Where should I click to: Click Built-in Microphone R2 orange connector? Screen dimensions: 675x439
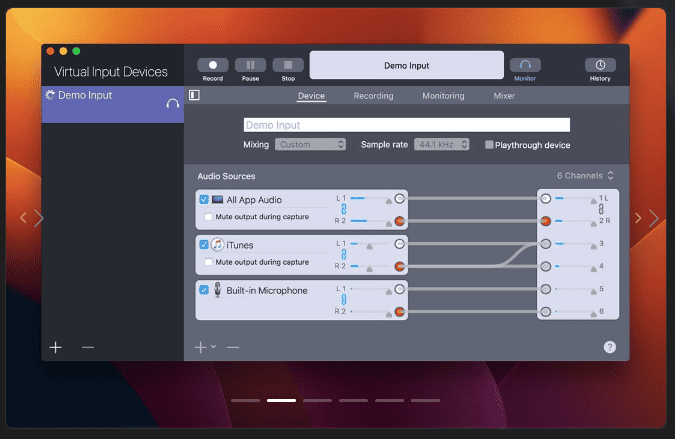399,312
